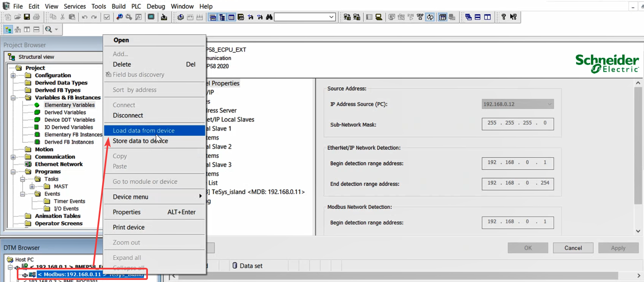Open the Project Browser monitor icon
Viewport: 644px width, 282px height.
point(151,17)
